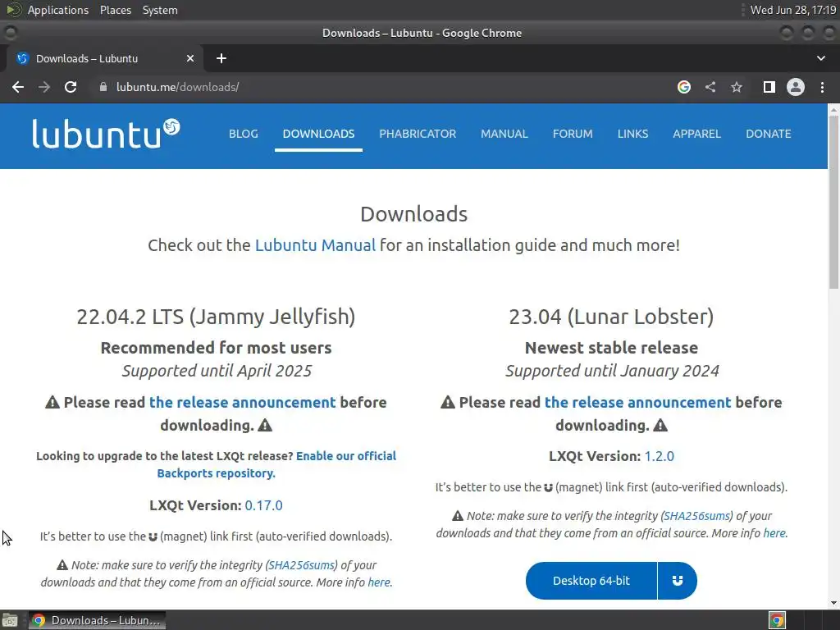Go back with the browser back arrow
This screenshot has height=630, width=840.
click(18, 87)
